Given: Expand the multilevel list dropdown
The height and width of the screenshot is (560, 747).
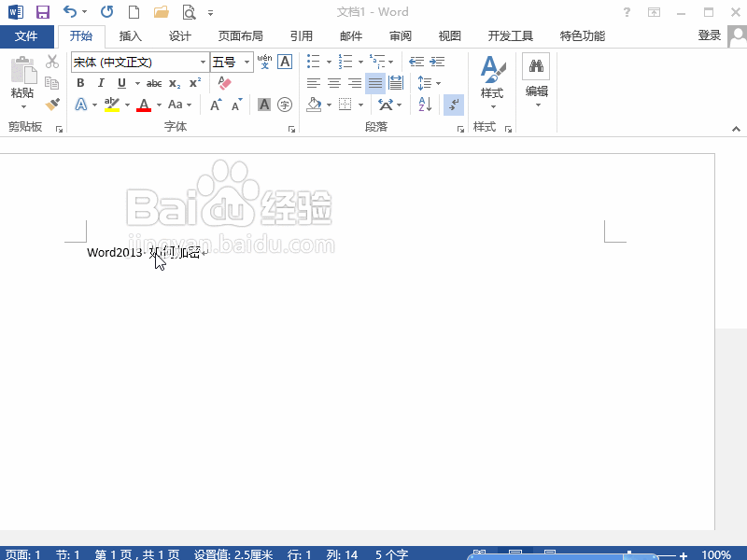Looking at the screenshot, I should (x=391, y=62).
